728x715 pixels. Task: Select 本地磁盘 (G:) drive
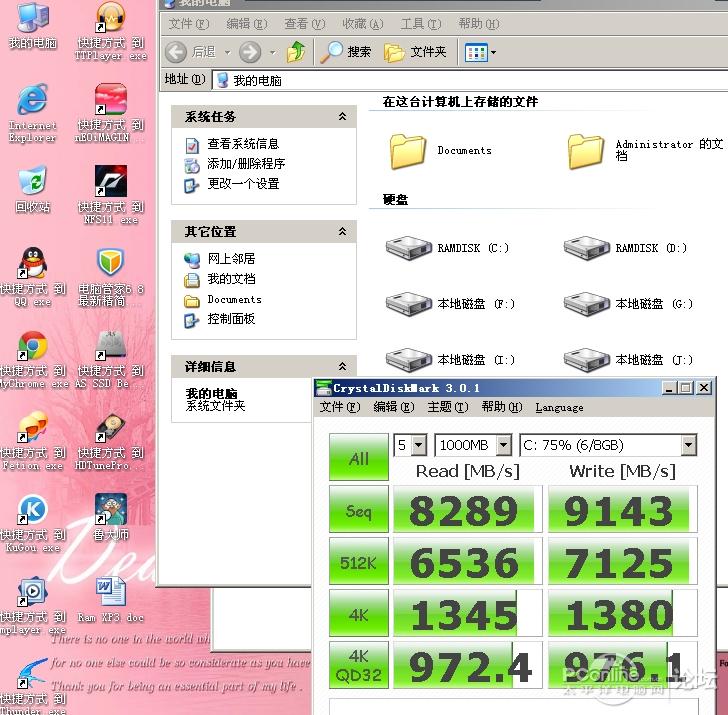pos(628,304)
